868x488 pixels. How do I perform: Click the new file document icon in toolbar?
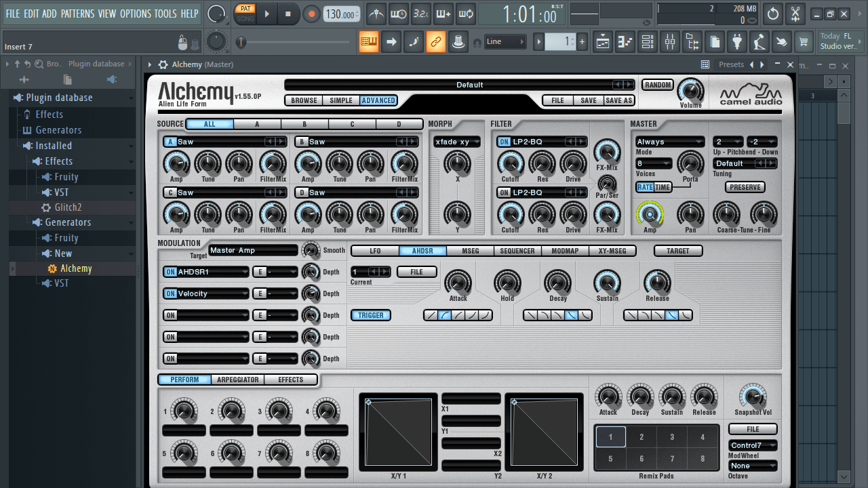[x=715, y=42]
